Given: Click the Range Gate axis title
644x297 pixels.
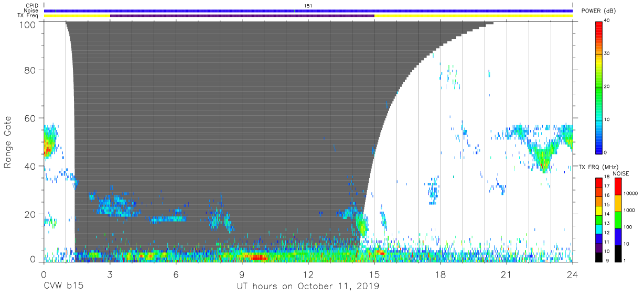Looking at the screenshot, I should click(8, 143).
